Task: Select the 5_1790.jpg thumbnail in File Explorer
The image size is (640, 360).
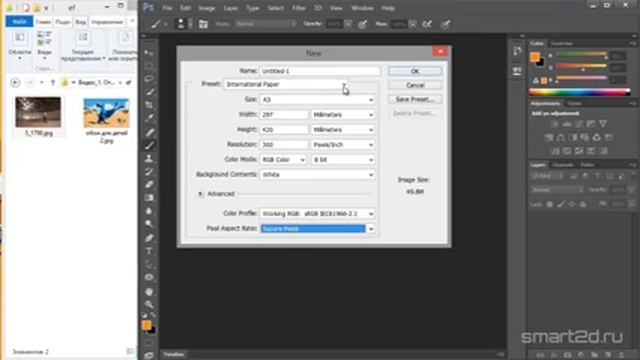Action: coord(38,112)
